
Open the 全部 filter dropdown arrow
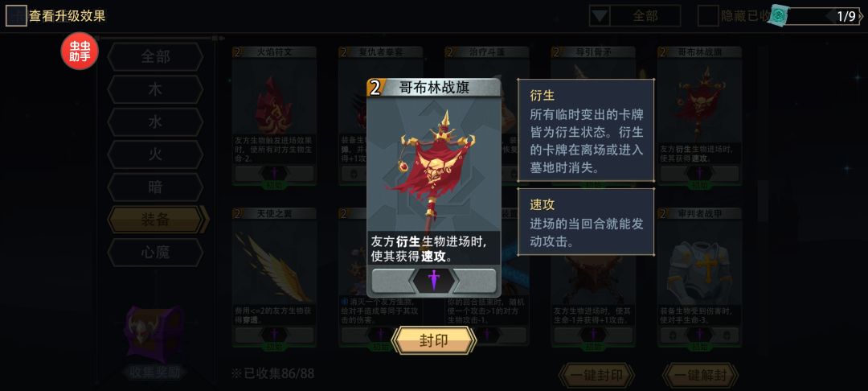[x=599, y=15]
